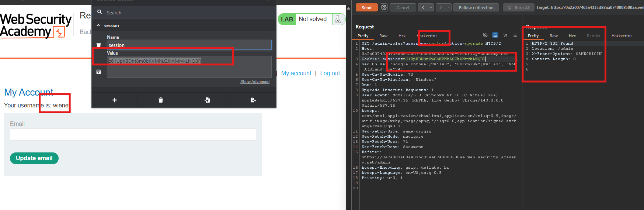Click the Update email button
Viewport: 644px width, 210px height.
coord(34,158)
